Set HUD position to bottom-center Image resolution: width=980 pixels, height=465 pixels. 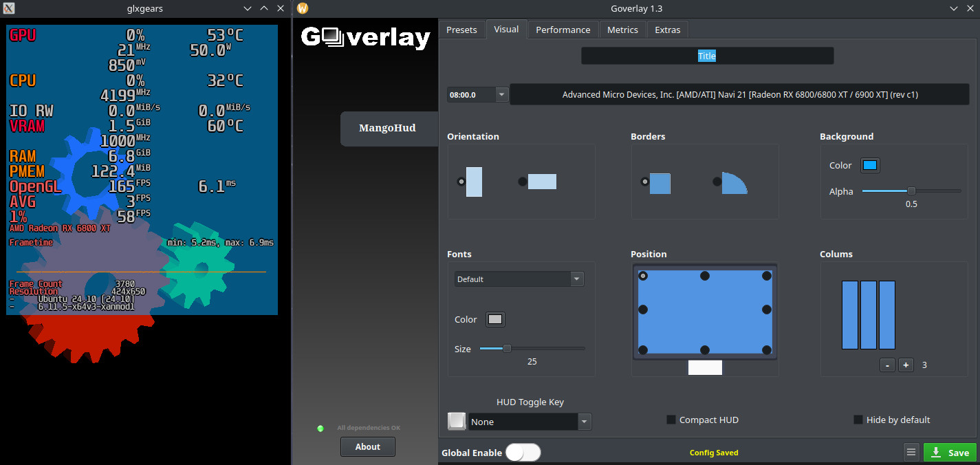pos(705,350)
